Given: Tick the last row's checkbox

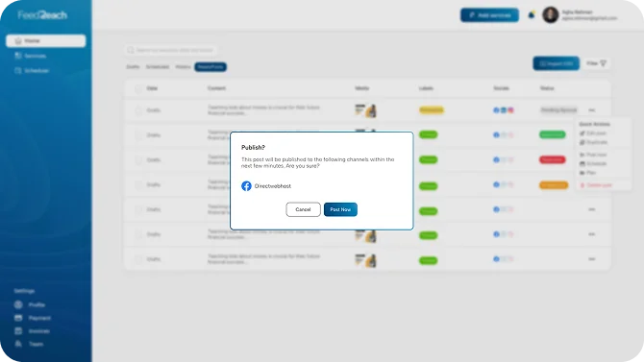Looking at the screenshot, I should coord(138,259).
